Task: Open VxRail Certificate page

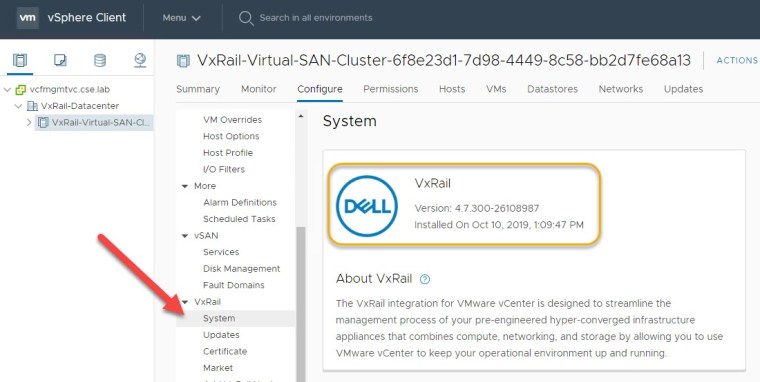Action: click(225, 351)
